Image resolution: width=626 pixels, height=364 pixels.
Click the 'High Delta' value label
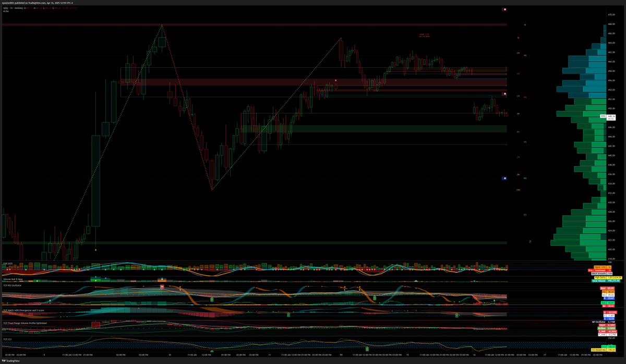[608, 277]
